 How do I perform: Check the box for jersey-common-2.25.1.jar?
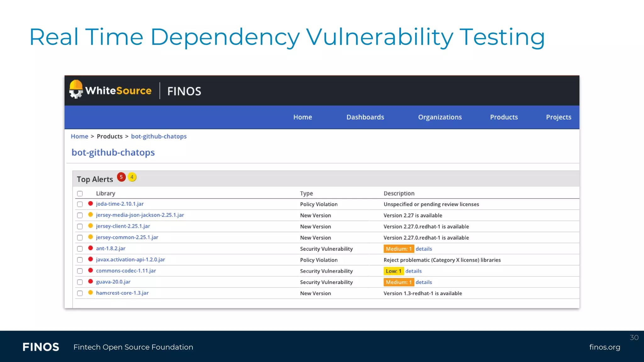click(x=80, y=238)
